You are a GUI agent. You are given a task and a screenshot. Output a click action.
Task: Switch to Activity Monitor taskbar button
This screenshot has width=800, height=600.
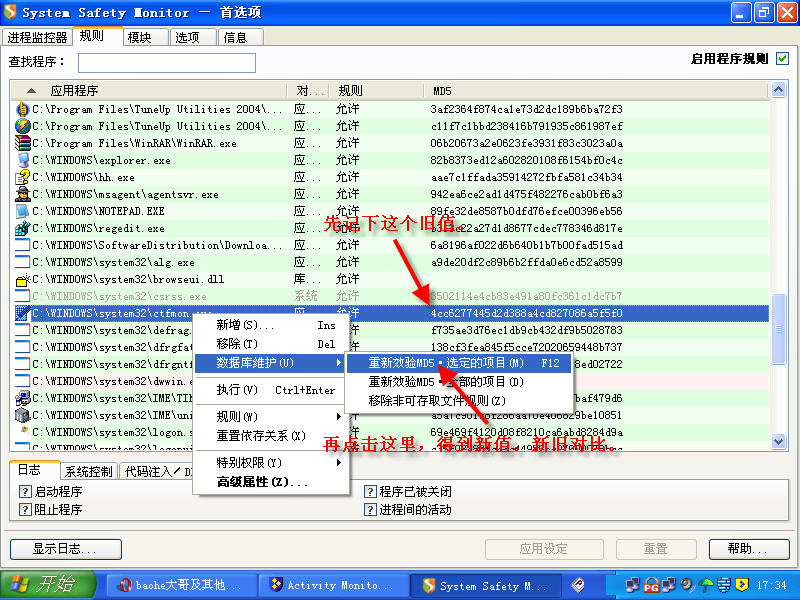334,585
